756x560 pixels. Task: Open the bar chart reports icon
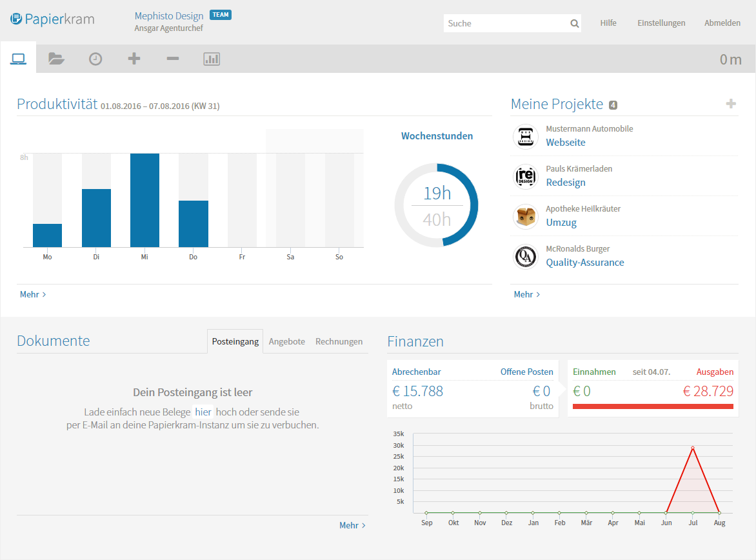[212, 59]
